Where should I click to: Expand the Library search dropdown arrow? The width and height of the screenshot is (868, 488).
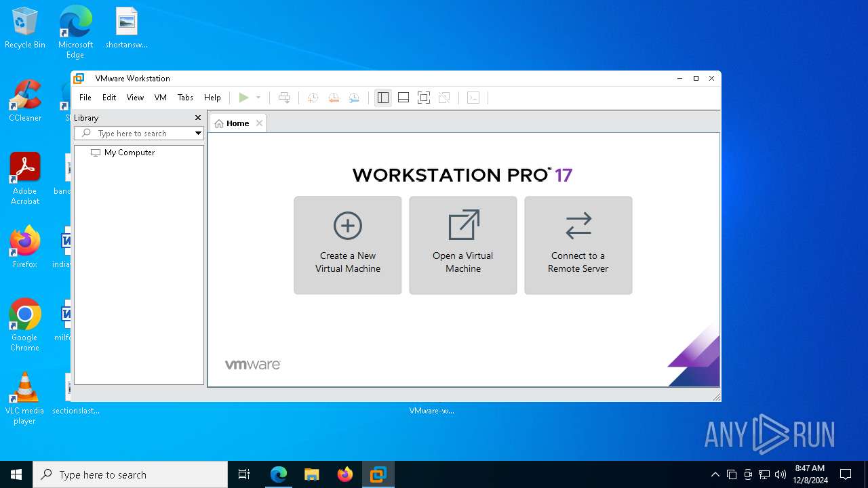click(198, 134)
